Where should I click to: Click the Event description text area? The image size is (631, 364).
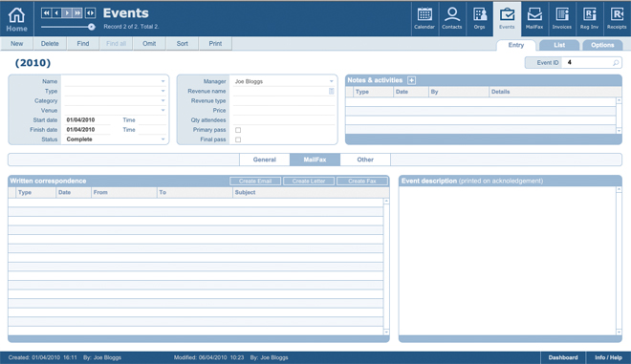[508, 261]
